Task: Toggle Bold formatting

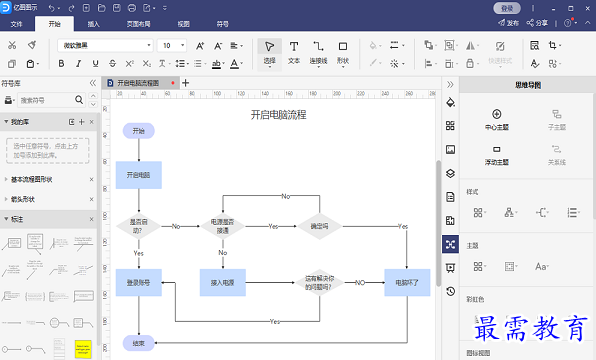Action: (61, 63)
